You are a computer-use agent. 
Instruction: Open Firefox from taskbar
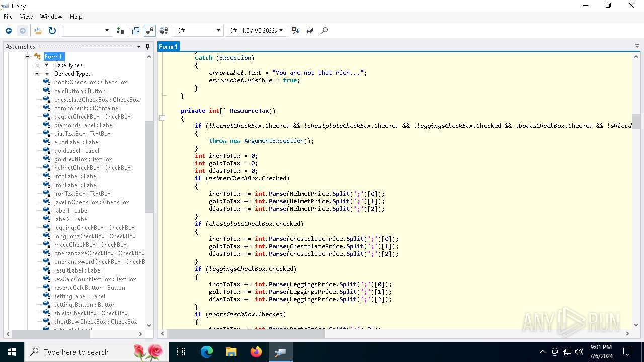(256, 352)
